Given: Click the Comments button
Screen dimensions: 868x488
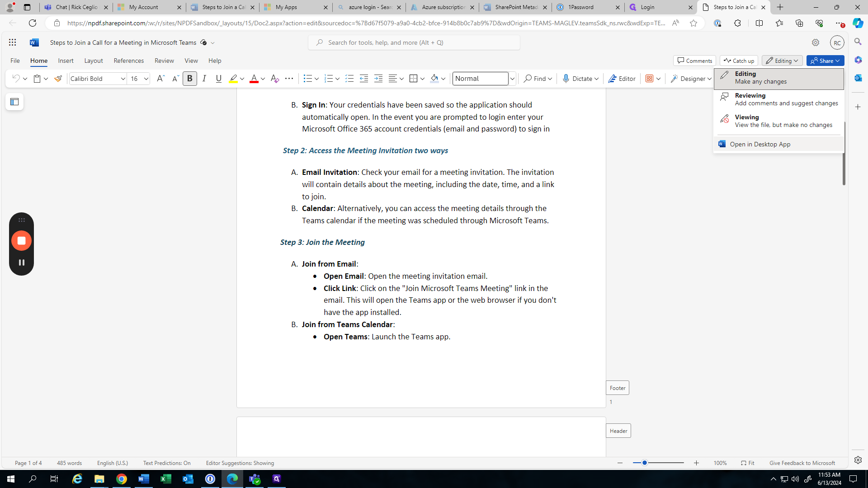Looking at the screenshot, I should [695, 61].
